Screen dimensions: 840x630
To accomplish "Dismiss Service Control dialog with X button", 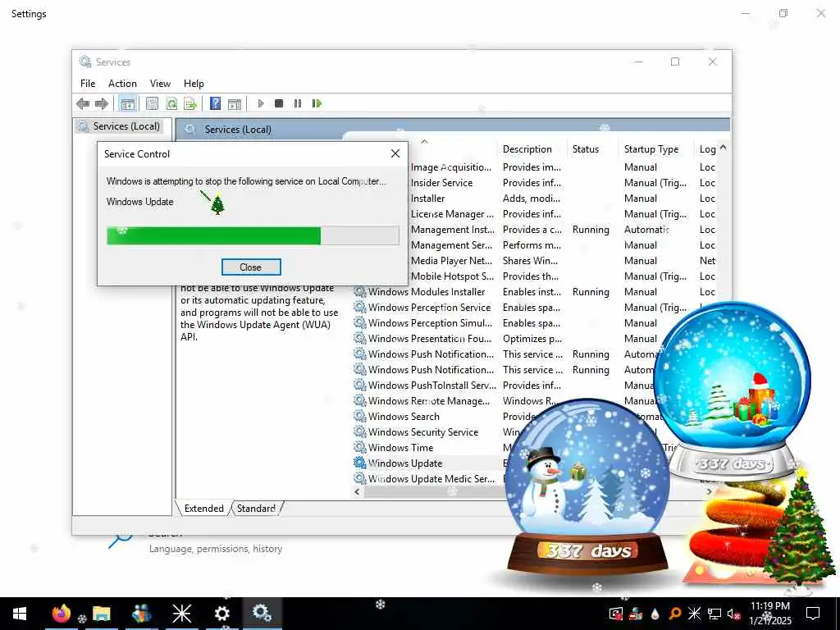I will tap(395, 153).
